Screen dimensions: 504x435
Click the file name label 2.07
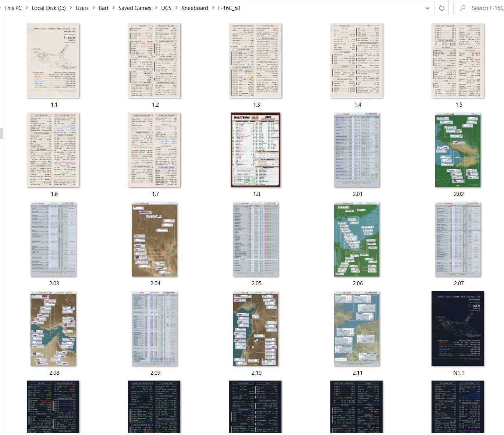pos(459,284)
